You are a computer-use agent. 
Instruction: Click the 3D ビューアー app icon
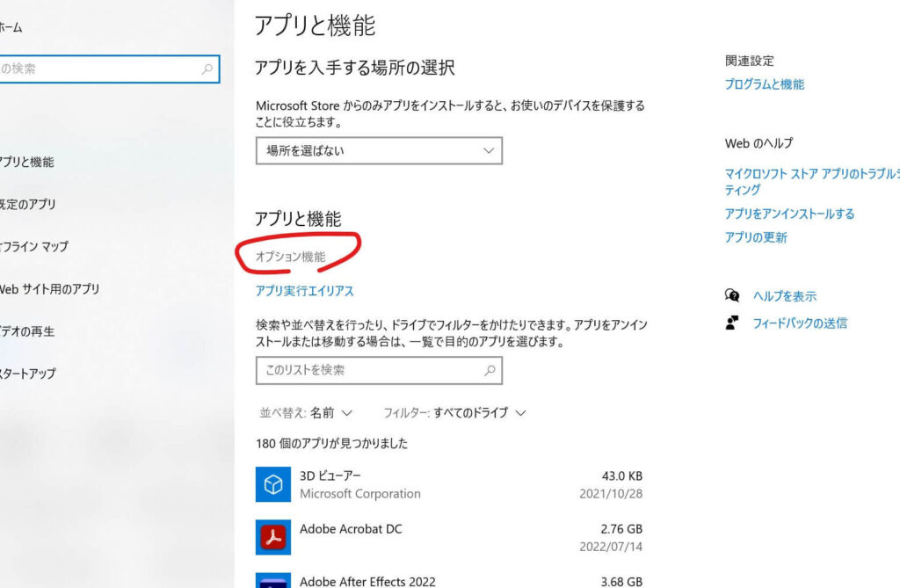coord(273,484)
